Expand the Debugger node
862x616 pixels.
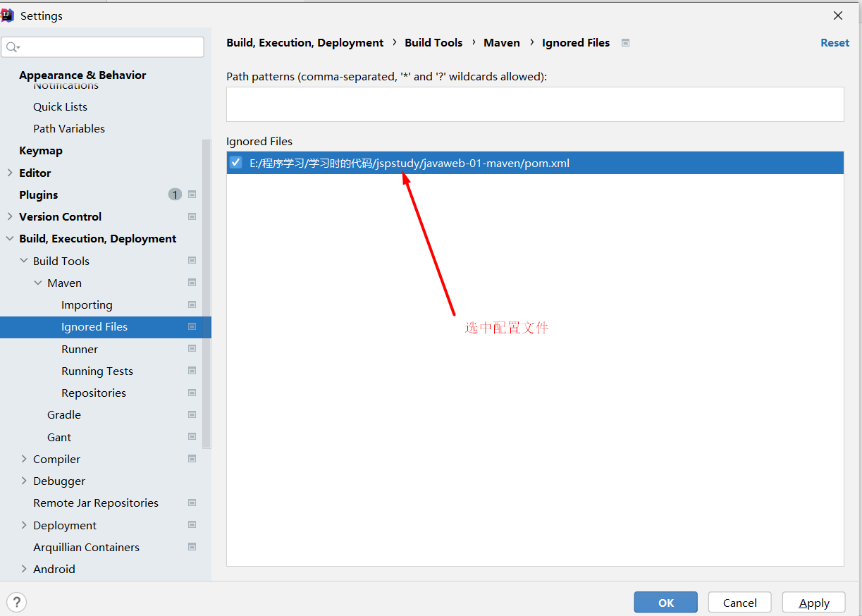point(24,481)
